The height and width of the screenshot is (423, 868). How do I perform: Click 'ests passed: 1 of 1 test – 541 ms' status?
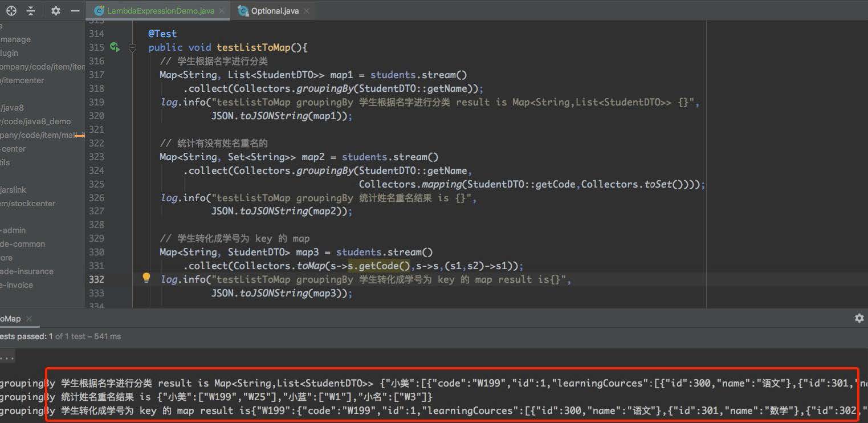(60, 336)
